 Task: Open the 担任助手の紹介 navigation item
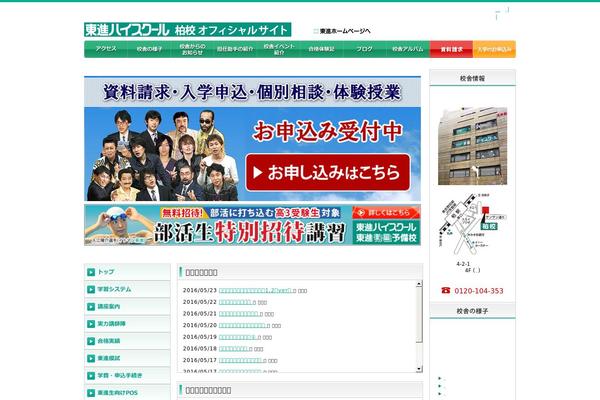coord(235,49)
